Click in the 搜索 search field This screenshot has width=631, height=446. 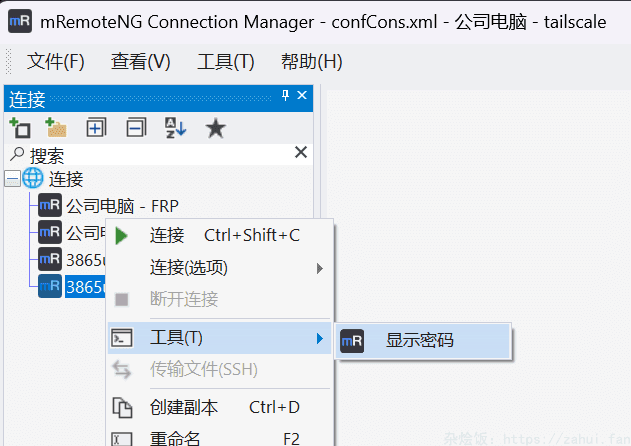[150, 155]
